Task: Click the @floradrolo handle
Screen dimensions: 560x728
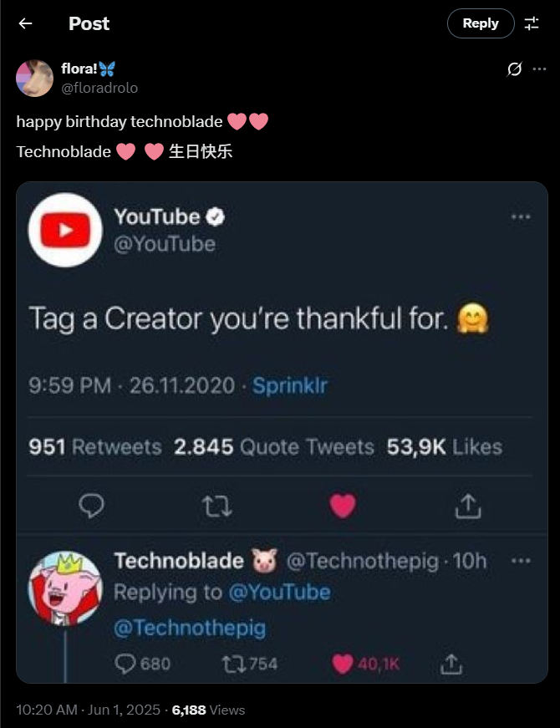Action: coord(99,88)
